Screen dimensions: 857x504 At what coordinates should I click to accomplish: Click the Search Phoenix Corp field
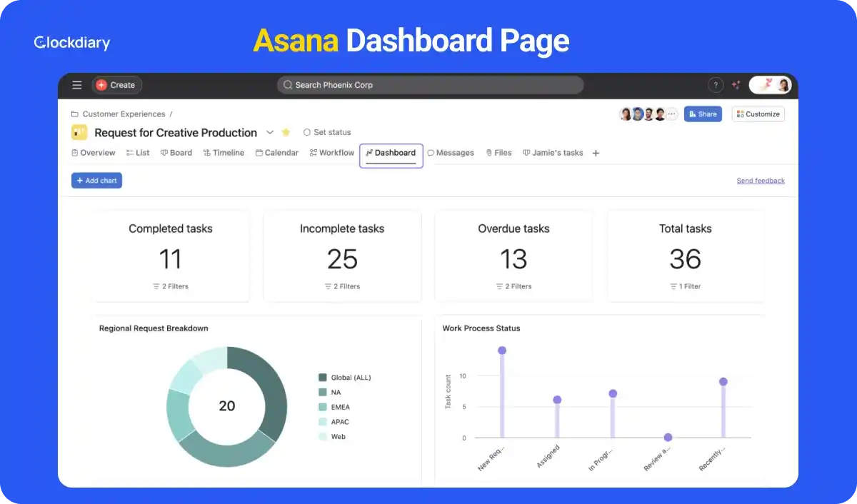(x=430, y=85)
